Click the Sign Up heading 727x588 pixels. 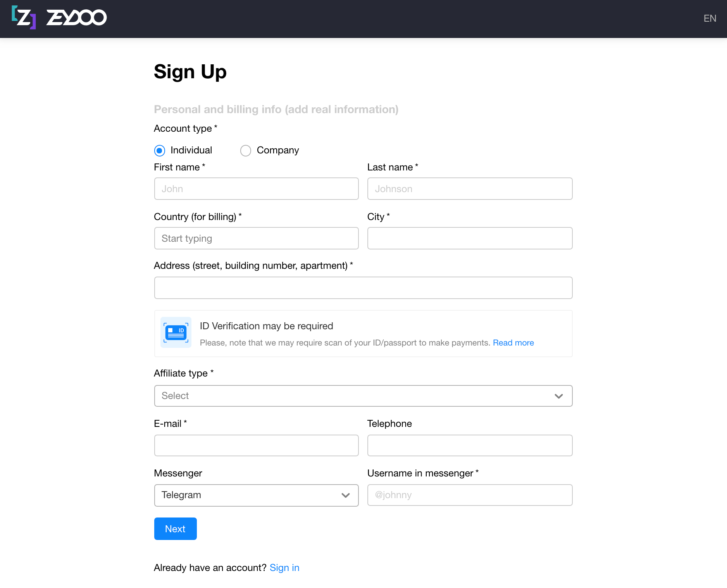(x=190, y=72)
